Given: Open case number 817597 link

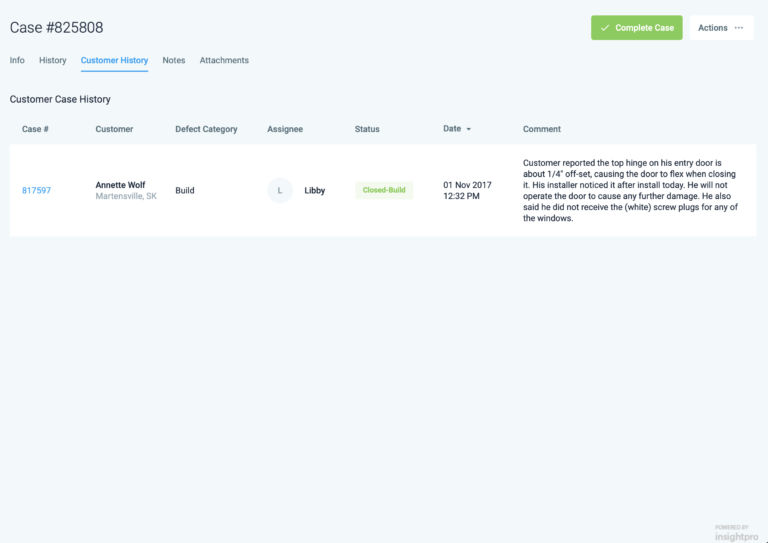Looking at the screenshot, I should pos(36,190).
